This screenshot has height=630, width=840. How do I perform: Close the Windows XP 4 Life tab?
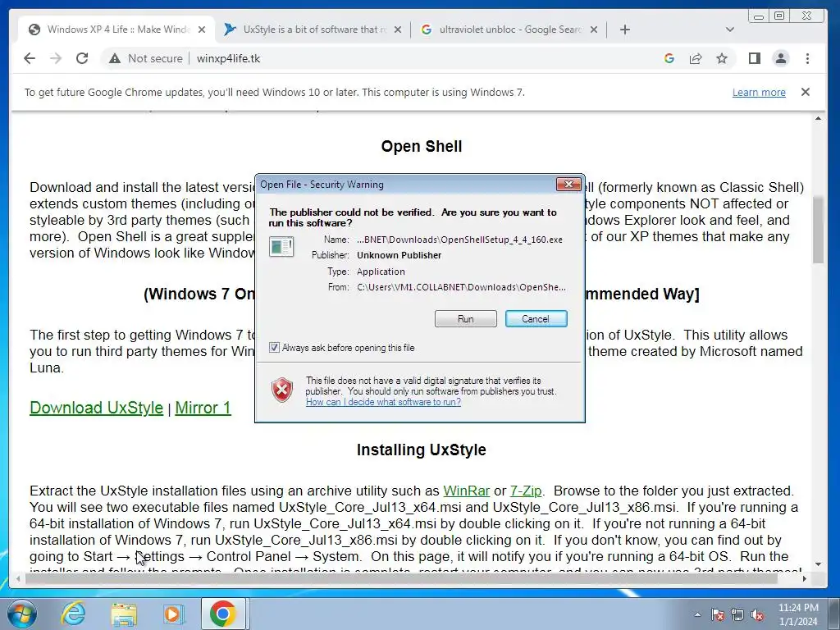tap(202, 30)
